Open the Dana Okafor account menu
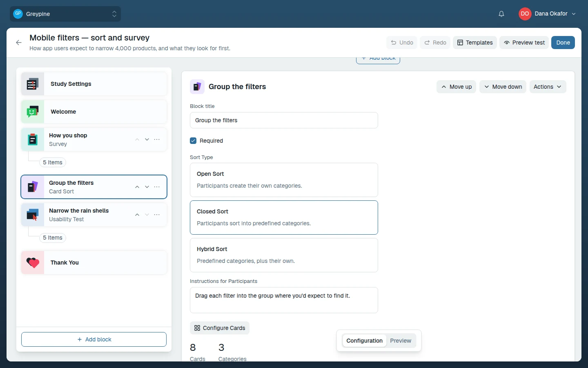The height and width of the screenshot is (368, 588). 547,14
